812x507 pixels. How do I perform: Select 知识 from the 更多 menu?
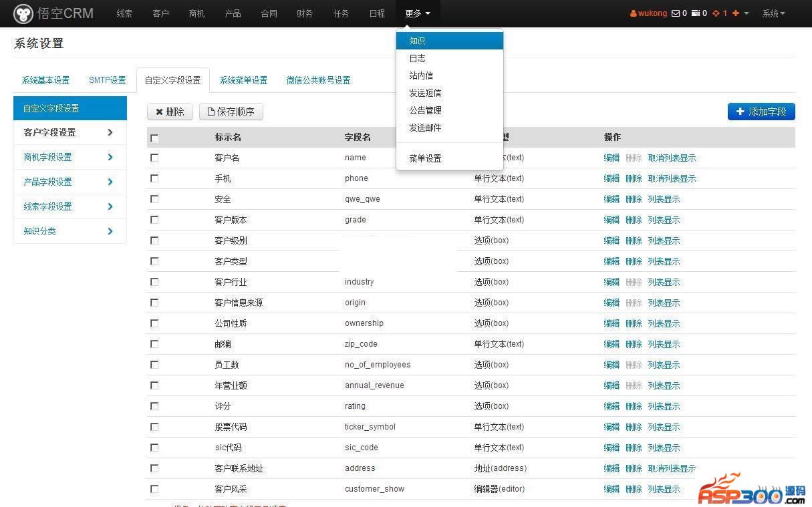417,41
